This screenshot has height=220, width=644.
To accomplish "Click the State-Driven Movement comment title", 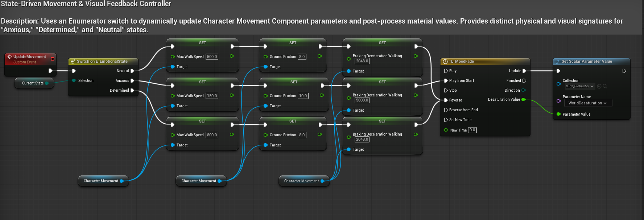I will pos(86,4).
